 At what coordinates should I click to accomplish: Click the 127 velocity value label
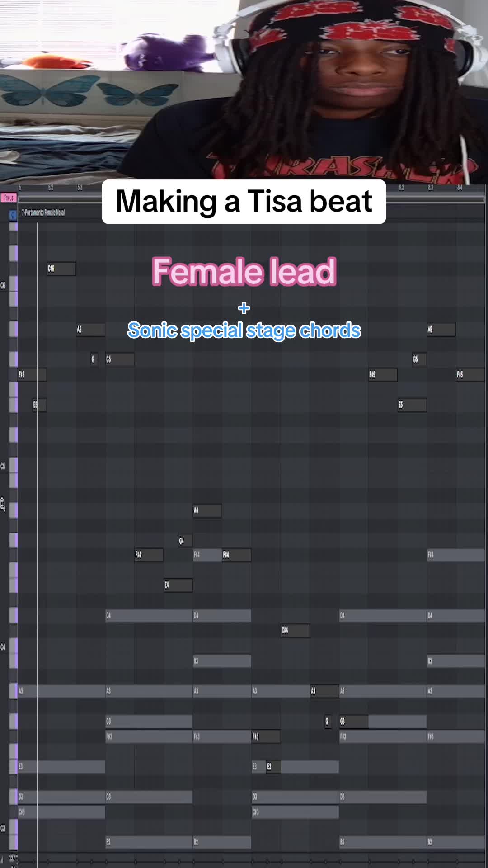[x=12, y=858]
